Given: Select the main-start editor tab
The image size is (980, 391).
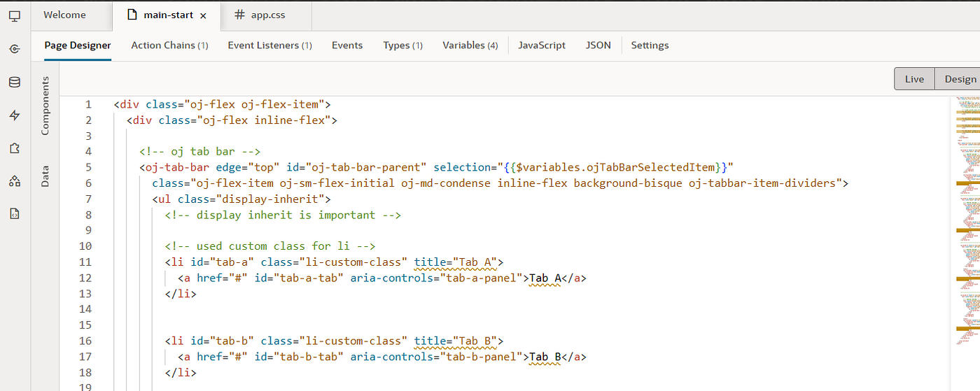Looking at the screenshot, I should 166,15.
